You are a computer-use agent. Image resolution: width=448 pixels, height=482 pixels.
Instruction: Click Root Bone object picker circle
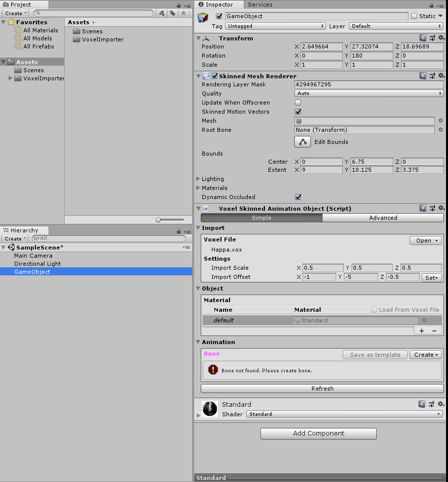(440, 130)
